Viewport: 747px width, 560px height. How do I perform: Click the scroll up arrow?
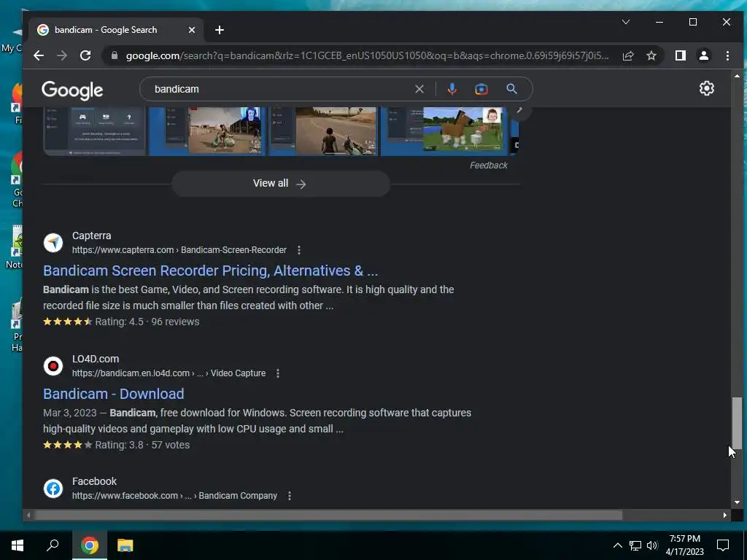pyautogui.click(x=737, y=76)
